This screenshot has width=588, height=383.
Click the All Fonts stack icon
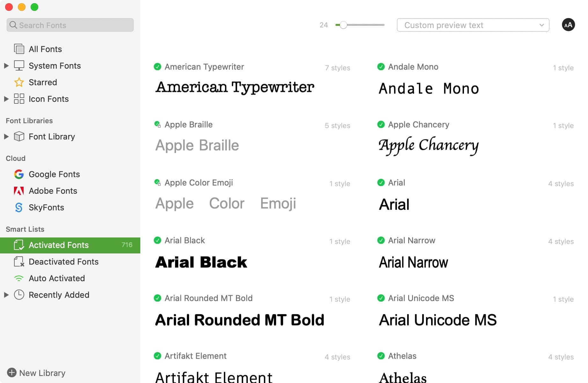click(x=19, y=49)
